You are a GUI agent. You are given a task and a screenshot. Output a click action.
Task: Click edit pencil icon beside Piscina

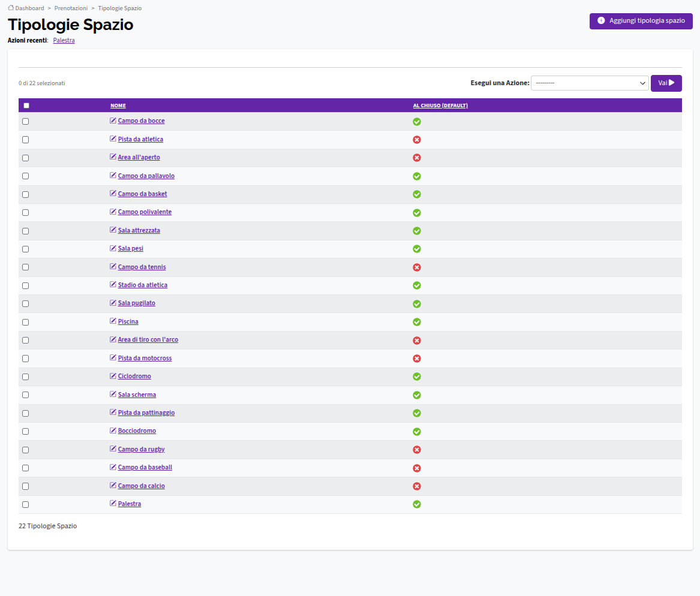click(113, 321)
